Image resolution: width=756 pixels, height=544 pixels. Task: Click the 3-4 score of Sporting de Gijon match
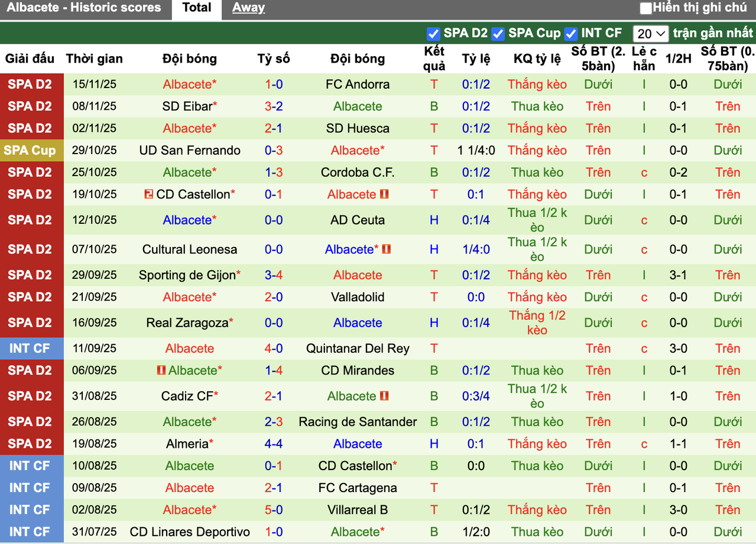click(274, 275)
